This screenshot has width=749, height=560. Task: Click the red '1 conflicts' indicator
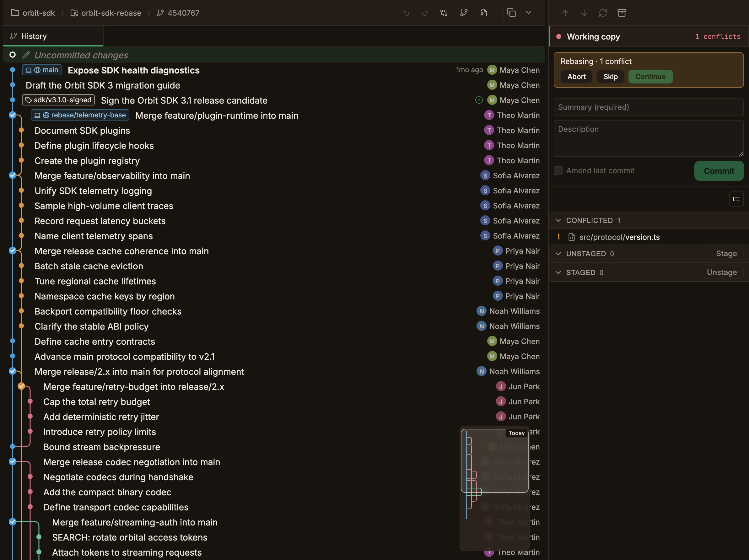pyautogui.click(x=718, y=36)
